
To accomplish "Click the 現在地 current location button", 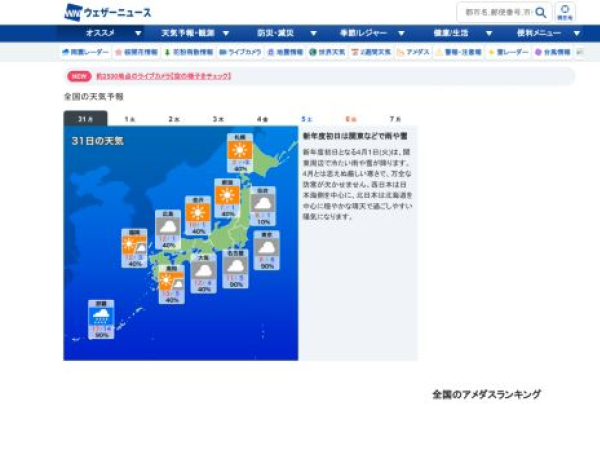I will 565,13.
